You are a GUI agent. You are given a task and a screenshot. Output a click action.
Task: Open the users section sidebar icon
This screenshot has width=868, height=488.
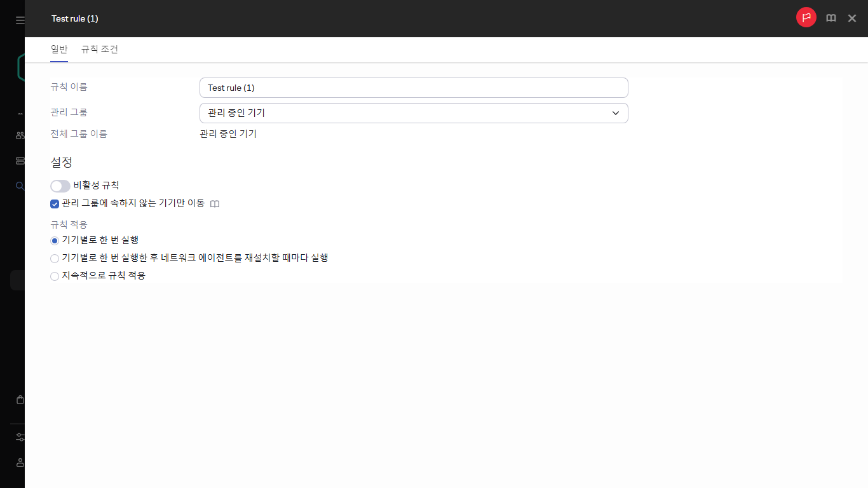point(18,135)
